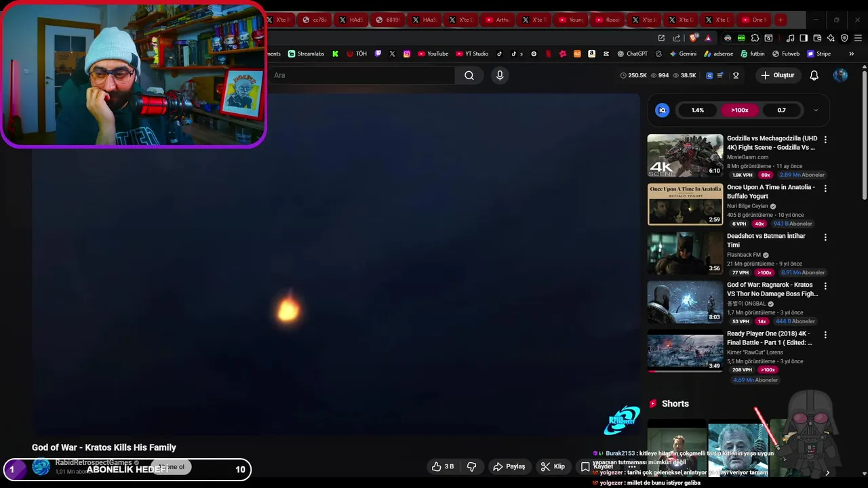Open the Amazon bookmark icon
This screenshot has height=488, width=868.
591,54
